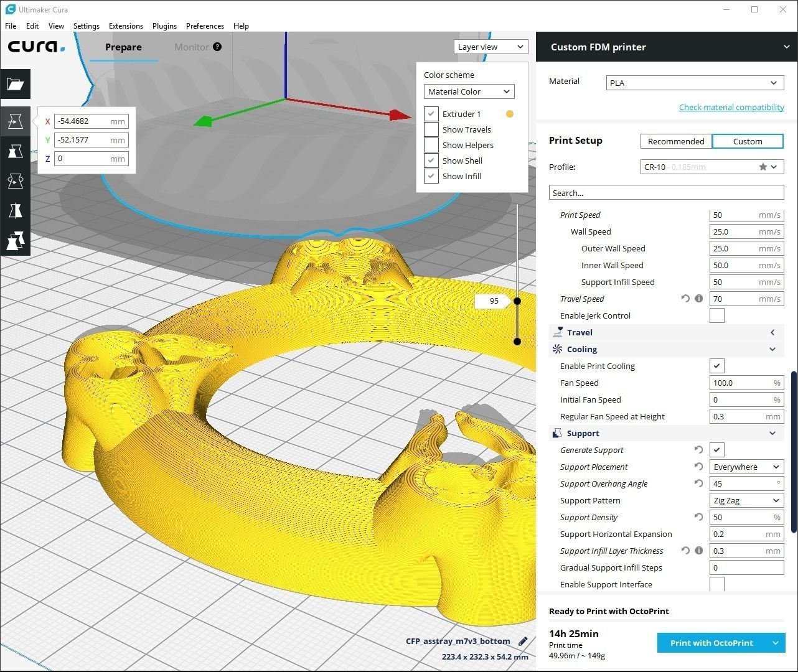Reset Travel Speed with the revert arrow
The image size is (798, 672).
(685, 299)
